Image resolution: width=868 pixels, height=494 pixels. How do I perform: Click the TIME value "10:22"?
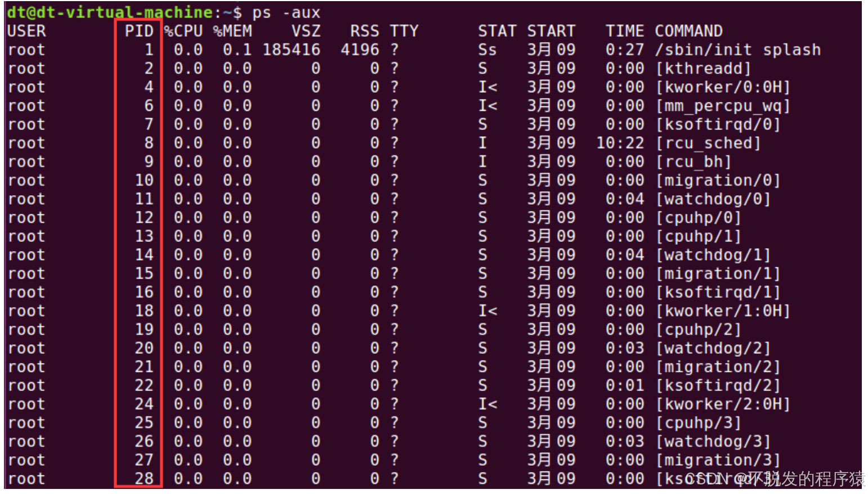[x=620, y=143]
